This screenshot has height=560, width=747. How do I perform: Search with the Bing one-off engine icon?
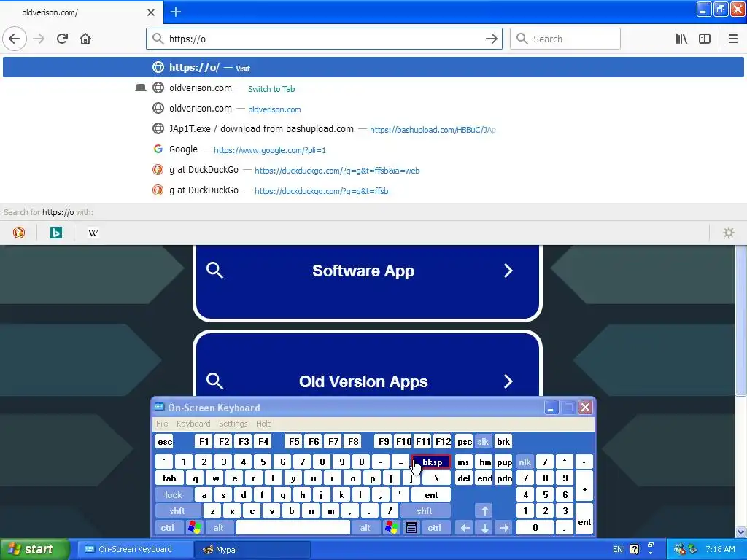pyautogui.click(x=56, y=233)
